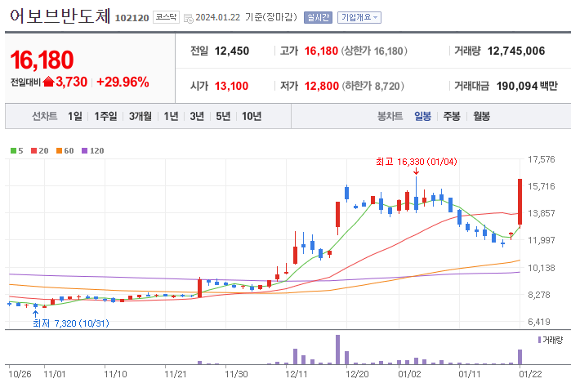Click the 거래대금 190,094 백만 value

(x=527, y=86)
